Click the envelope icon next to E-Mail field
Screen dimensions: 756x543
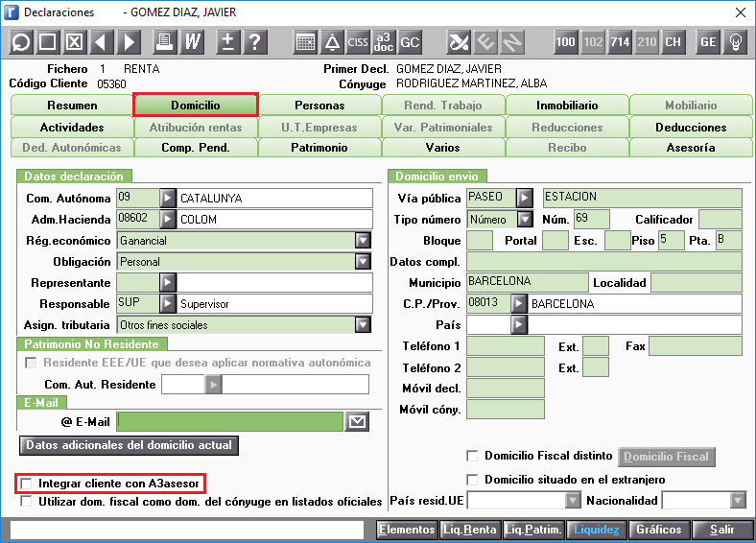357,422
